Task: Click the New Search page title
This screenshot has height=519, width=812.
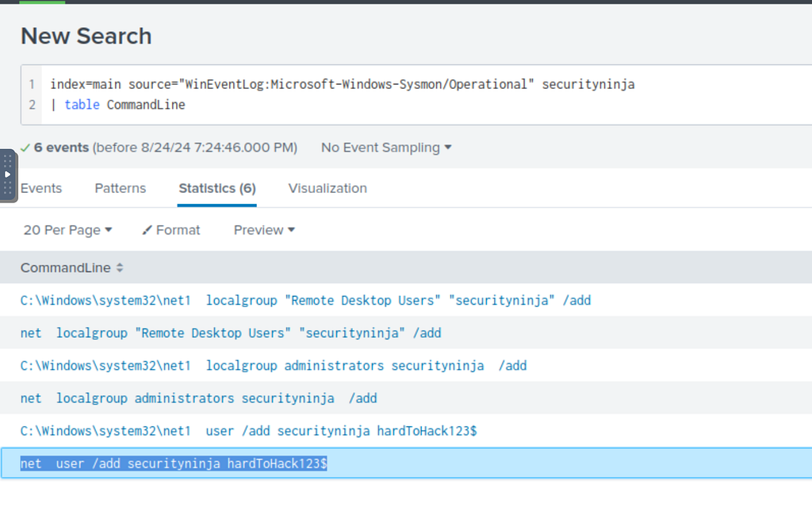Action: [86, 37]
